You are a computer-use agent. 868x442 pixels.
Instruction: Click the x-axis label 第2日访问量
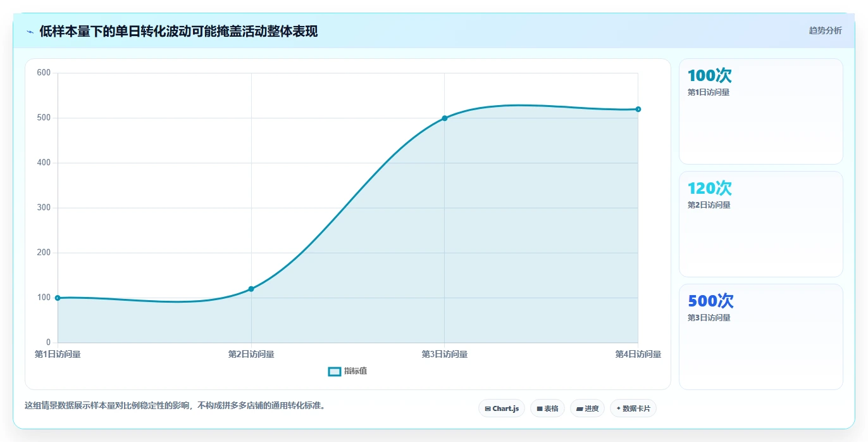pos(251,355)
